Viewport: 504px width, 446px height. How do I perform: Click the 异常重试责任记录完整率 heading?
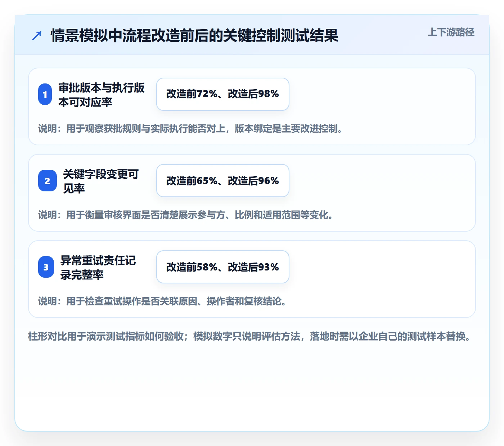point(98,267)
